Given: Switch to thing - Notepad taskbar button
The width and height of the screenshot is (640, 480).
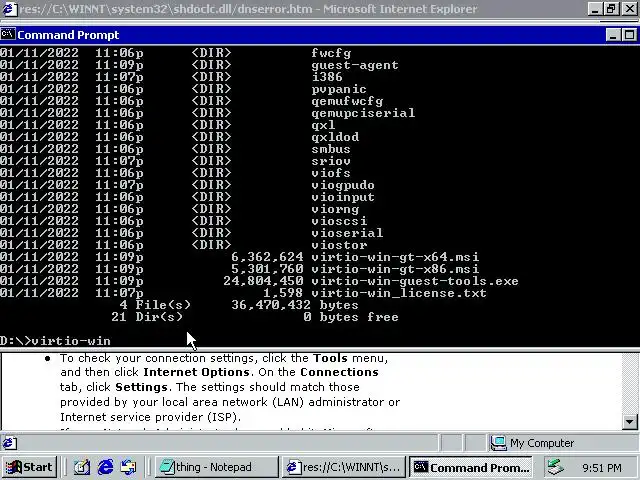Looking at the screenshot, I should click(216, 467).
